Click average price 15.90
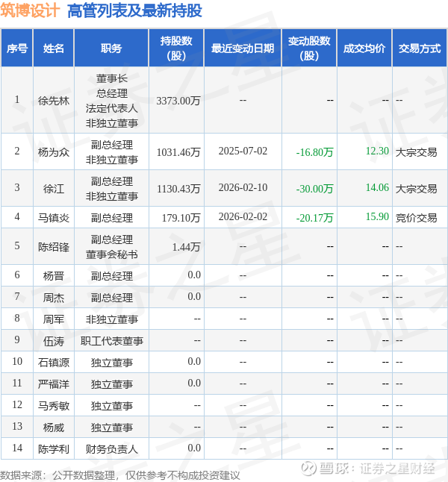Image resolution: width=448 pixels, height=482 pixels. pos(377,216)
